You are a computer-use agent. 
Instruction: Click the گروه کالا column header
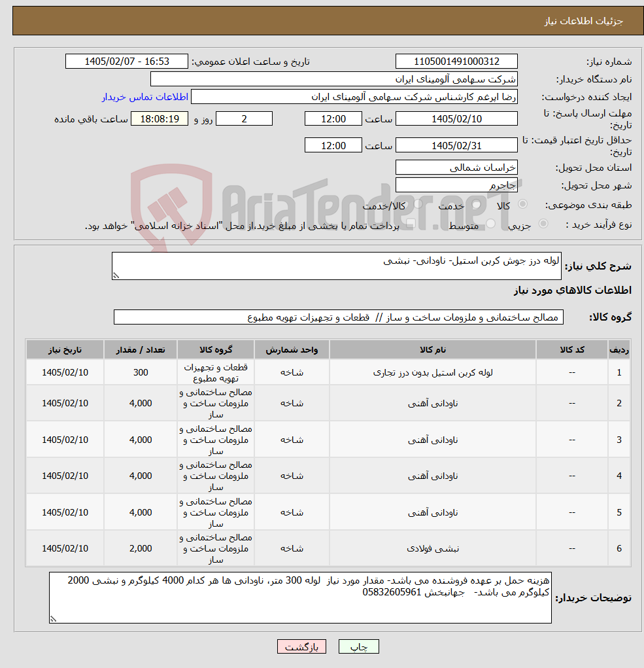coord(216,350)
